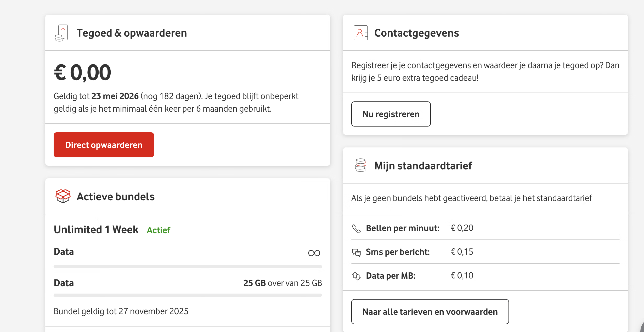
Task: Click the data arrows icon for Data per MB
Action: click(x=356, y=276)
